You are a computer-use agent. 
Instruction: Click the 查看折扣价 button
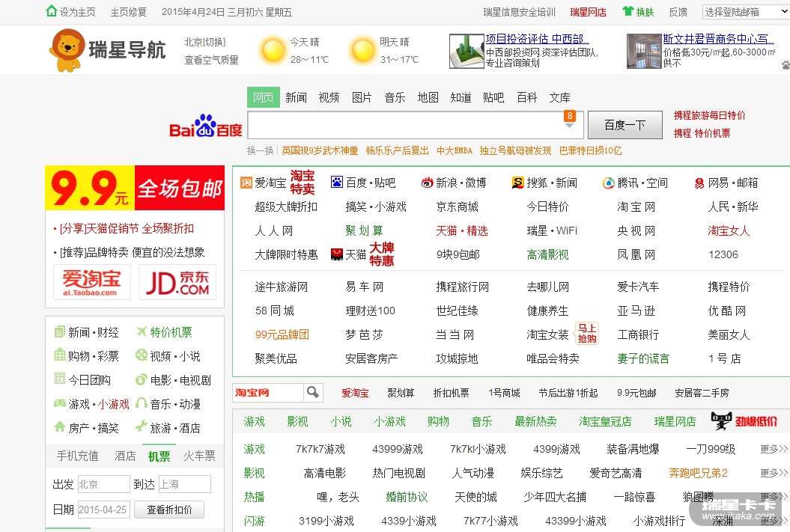point(169,510)
